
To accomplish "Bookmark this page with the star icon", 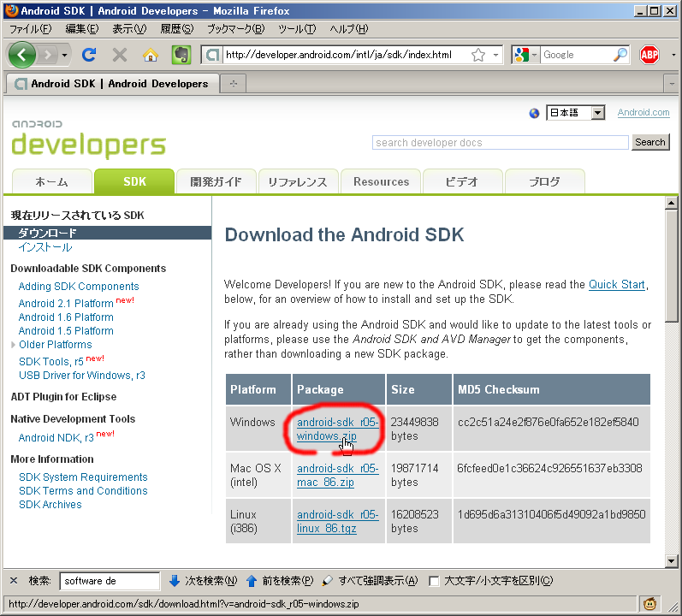I will click(478, 55).
